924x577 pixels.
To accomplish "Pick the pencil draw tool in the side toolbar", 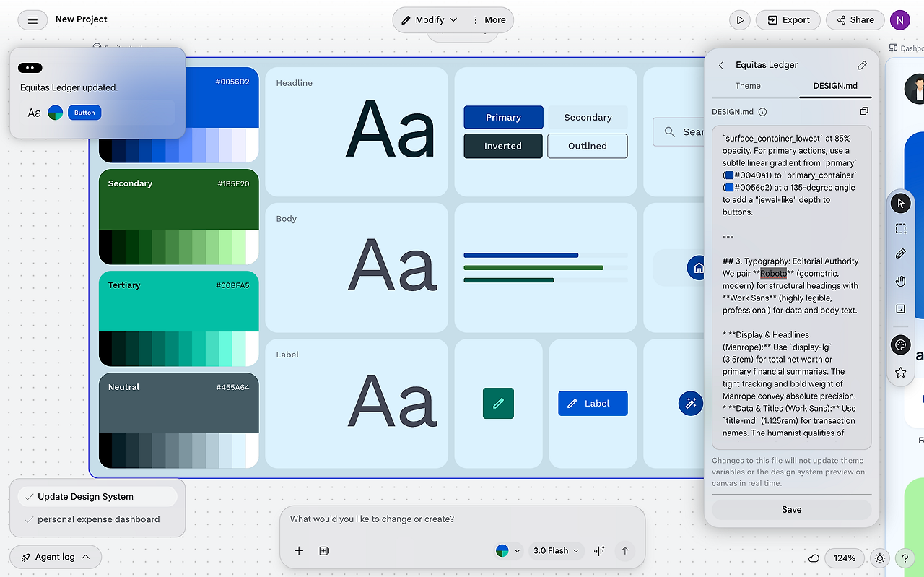I will tap(901, 253).
